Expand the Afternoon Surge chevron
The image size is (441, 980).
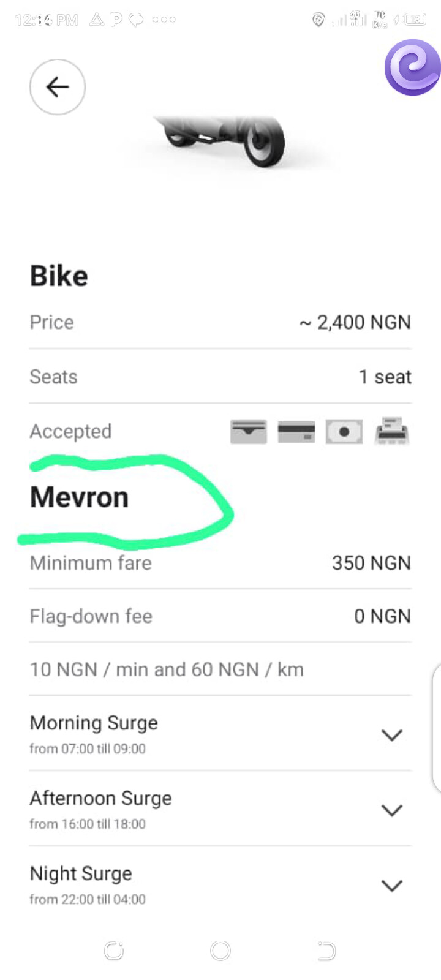tap(392, 810)
